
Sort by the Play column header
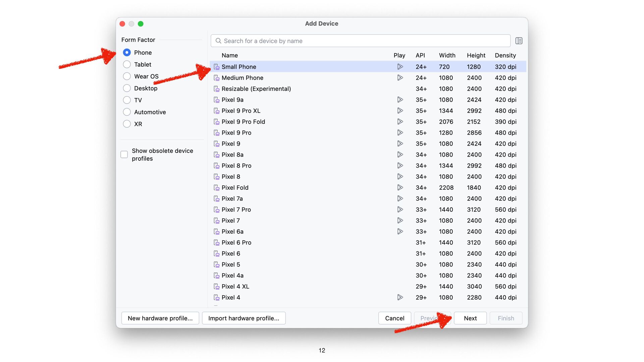tap(399, 55)
